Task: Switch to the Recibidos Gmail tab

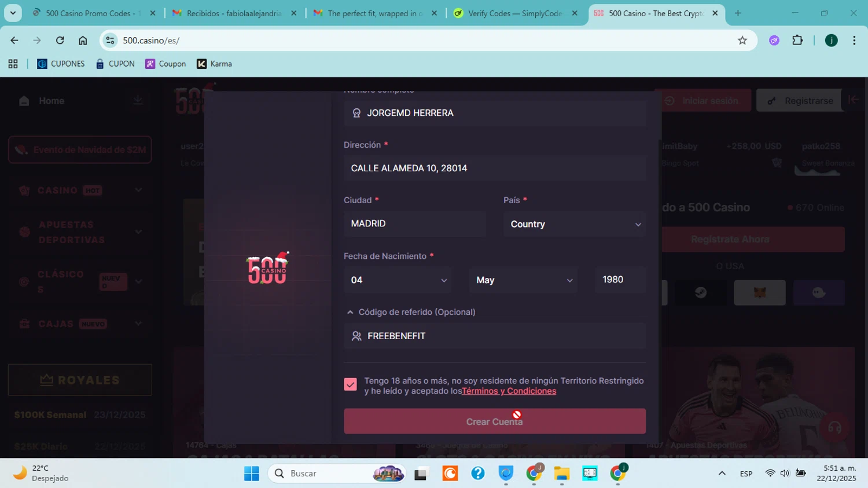Action: pyautogui.click(x=234, y=13)
